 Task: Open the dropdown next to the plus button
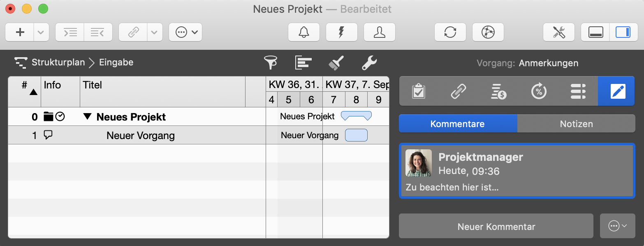41,32
